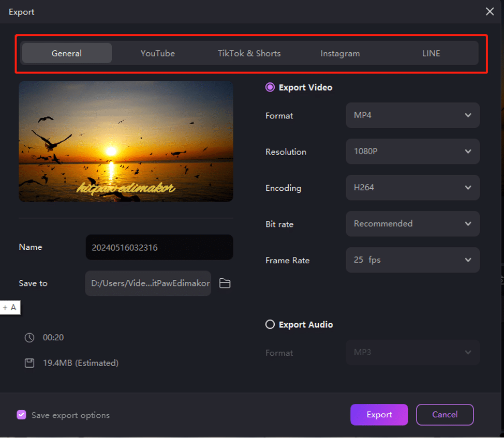Select the Export Video radio button
This screenshot has width=504, height=438.
click(x=270, y=87)
